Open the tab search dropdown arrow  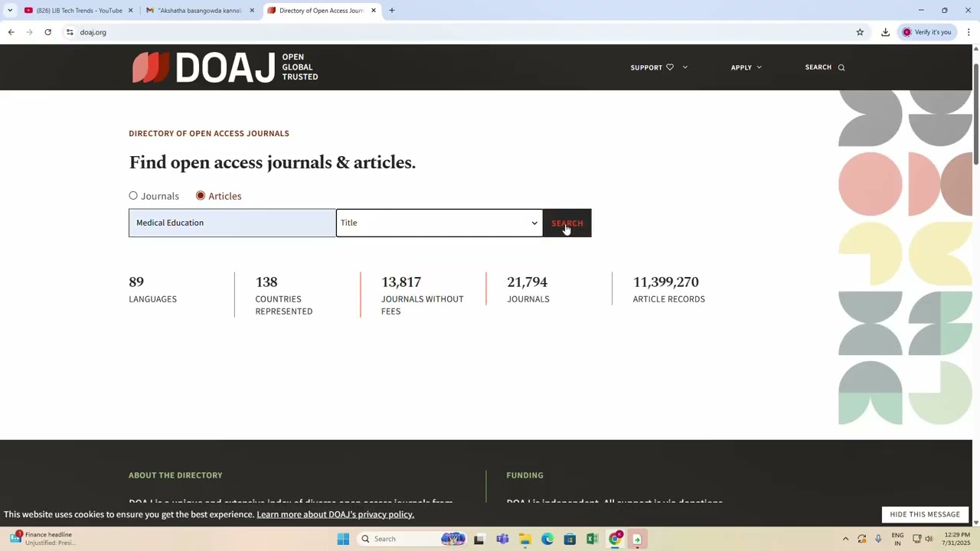click(x=10, y=11)
